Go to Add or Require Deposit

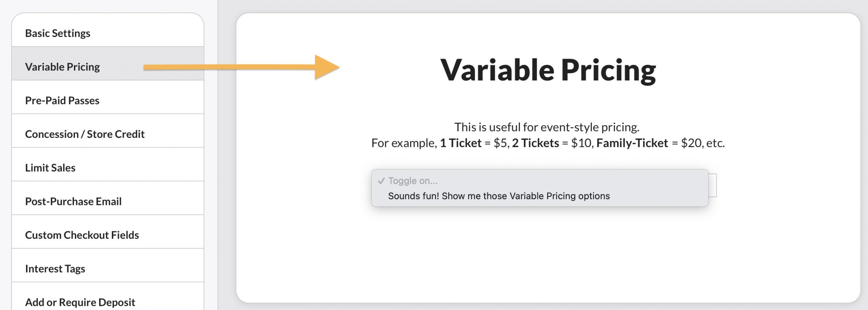click(x=80, y=302)
